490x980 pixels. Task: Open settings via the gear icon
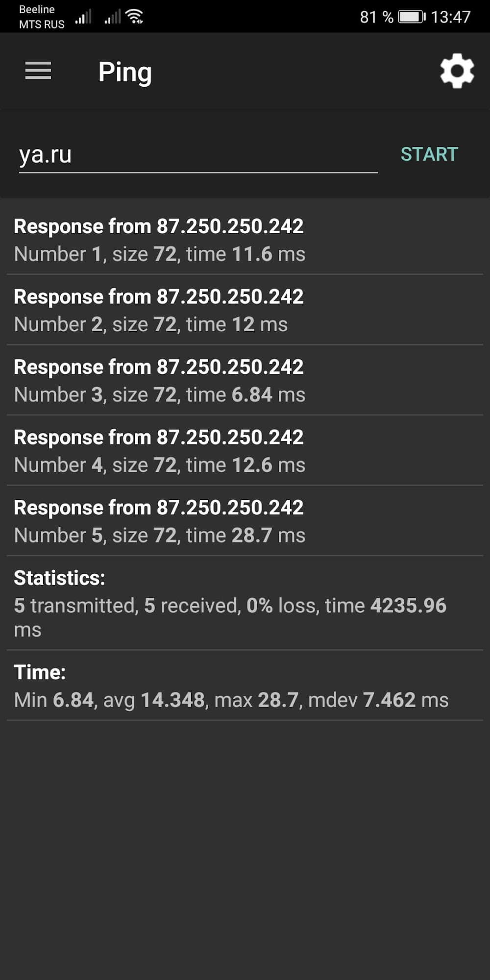click(457, 72)
